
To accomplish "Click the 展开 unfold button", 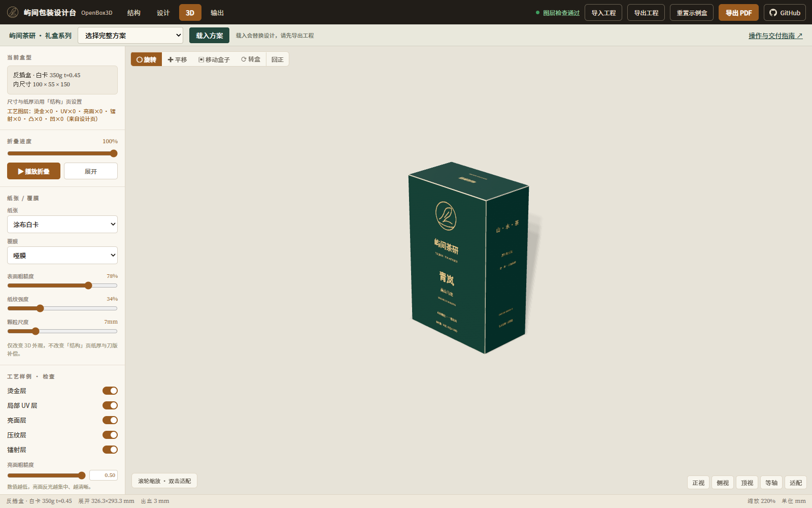I will point(91,171).
